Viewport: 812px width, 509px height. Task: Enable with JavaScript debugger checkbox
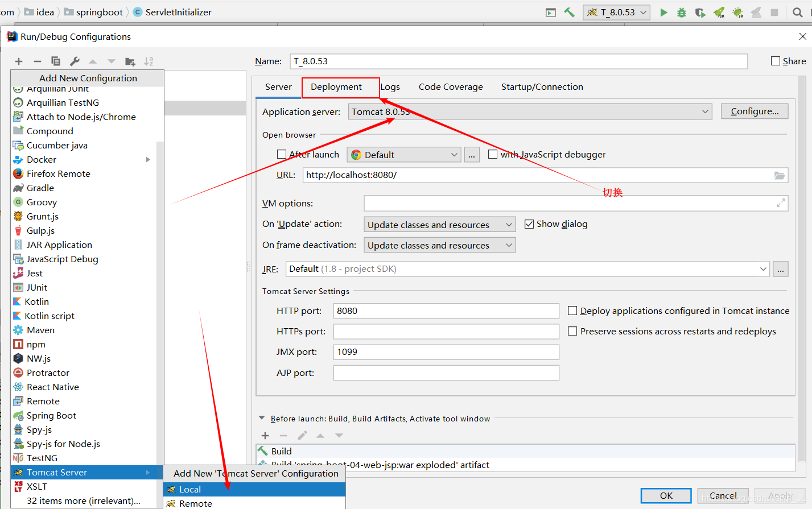click(493, 154)
